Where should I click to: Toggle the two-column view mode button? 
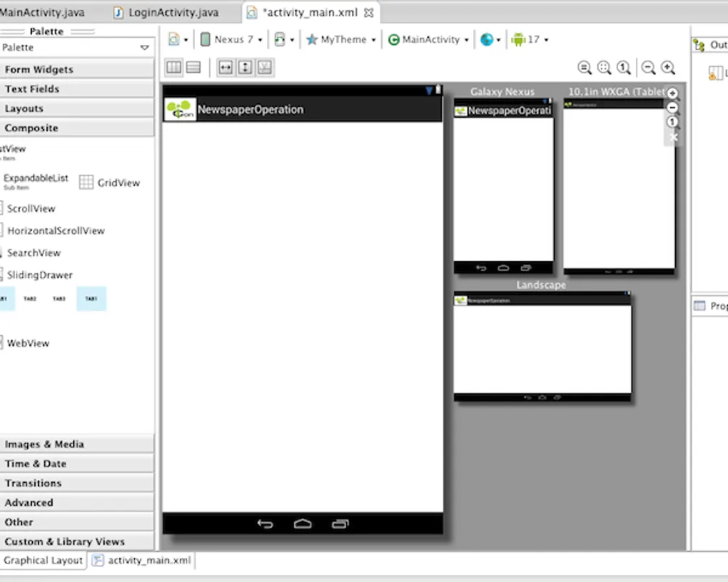pyautogui.click(x=173, y=68)
